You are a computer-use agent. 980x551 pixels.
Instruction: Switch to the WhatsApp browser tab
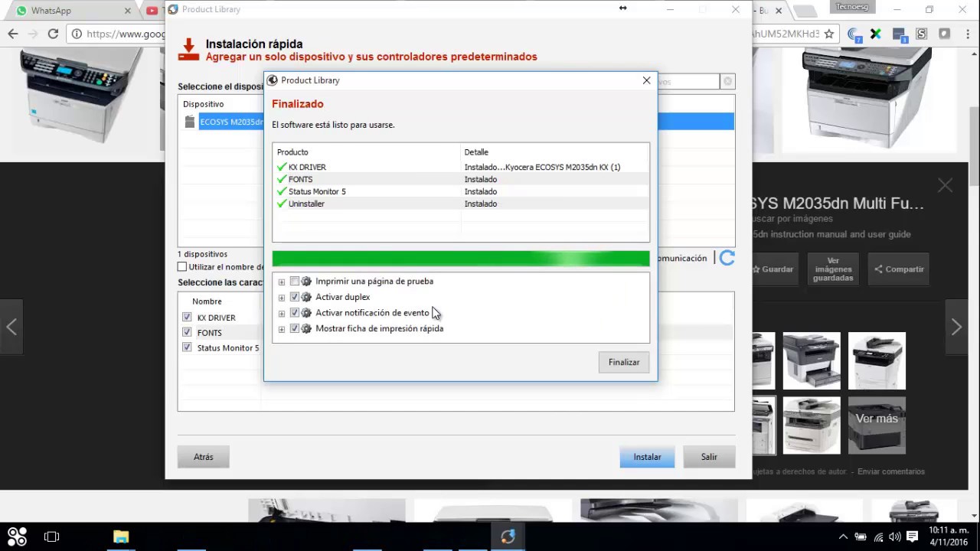[73, 11]
